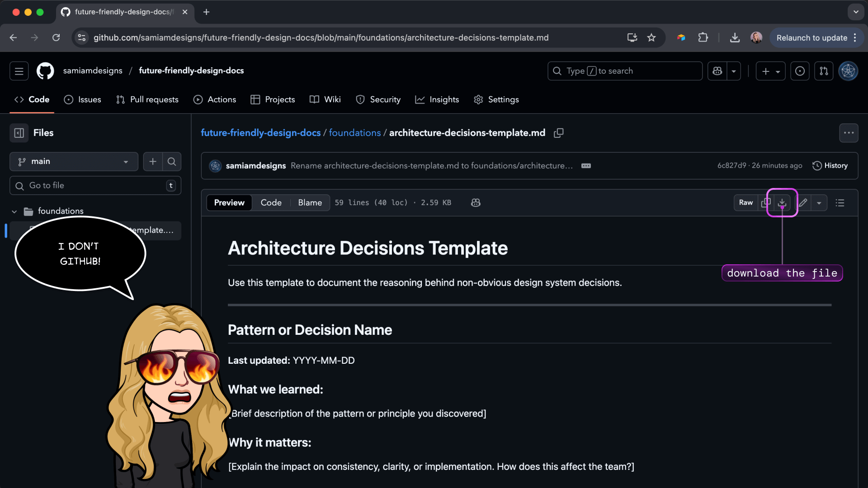868x488 pixels.
Task: Open the Copilot icon in header
Action: pyautogui.click(x=717, y=71)
